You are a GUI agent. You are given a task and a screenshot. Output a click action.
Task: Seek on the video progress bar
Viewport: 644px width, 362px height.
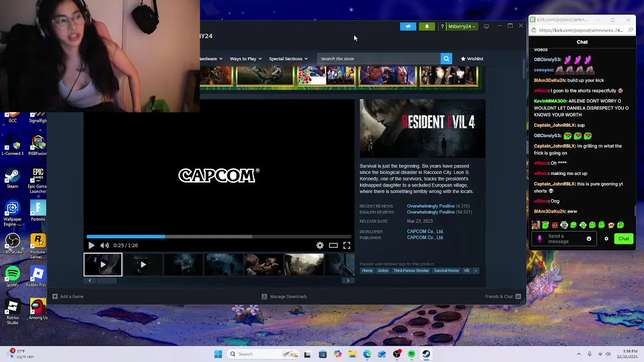(x=219, y=236)
